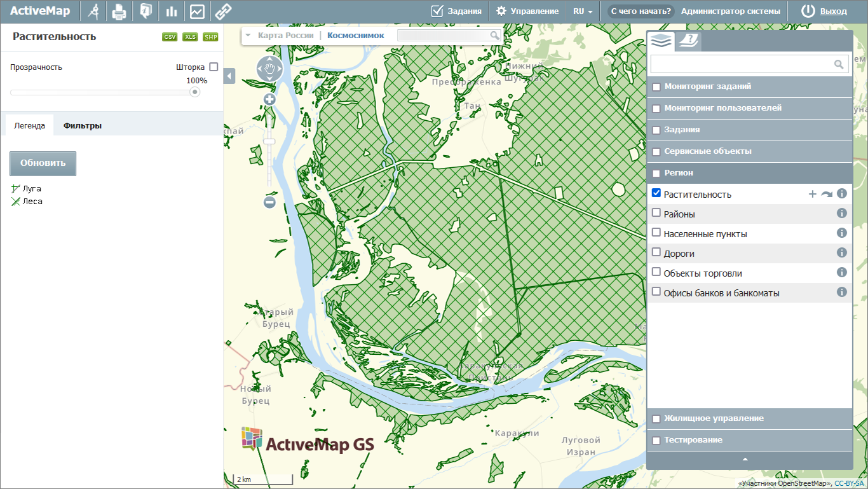Open the Управление menu
This screenshot has height=489, width=868.
527,11
